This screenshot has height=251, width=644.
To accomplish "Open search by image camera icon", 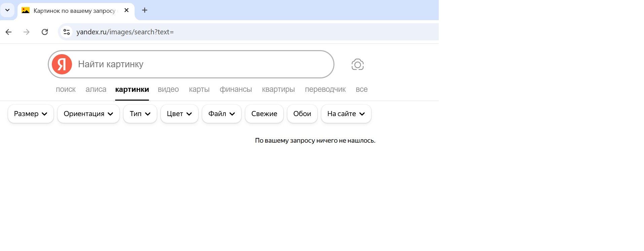I will pyautogui.click(x=358, y=64).
